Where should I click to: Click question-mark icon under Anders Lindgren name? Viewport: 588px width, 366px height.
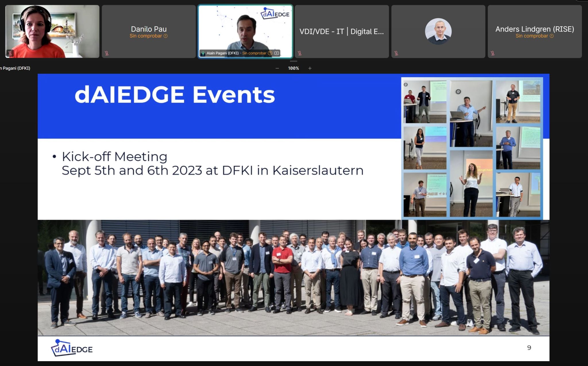coord(552,36)
